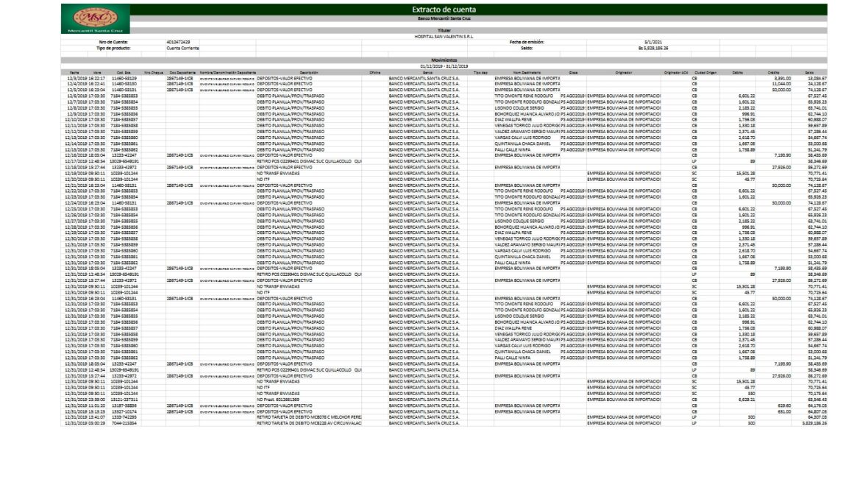
Task: Select the 'Hora' column header
Action: point(97,73)
